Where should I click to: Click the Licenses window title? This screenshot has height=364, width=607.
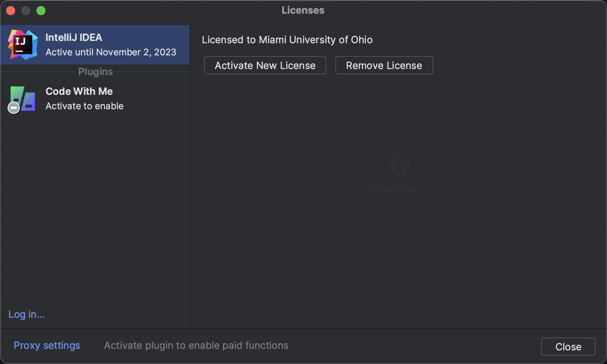(x=303, y=10)
